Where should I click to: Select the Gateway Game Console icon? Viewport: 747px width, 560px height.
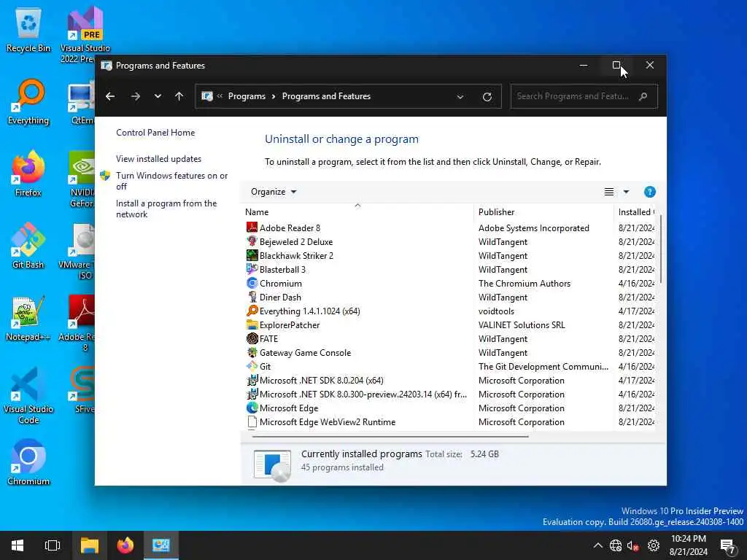252,352
